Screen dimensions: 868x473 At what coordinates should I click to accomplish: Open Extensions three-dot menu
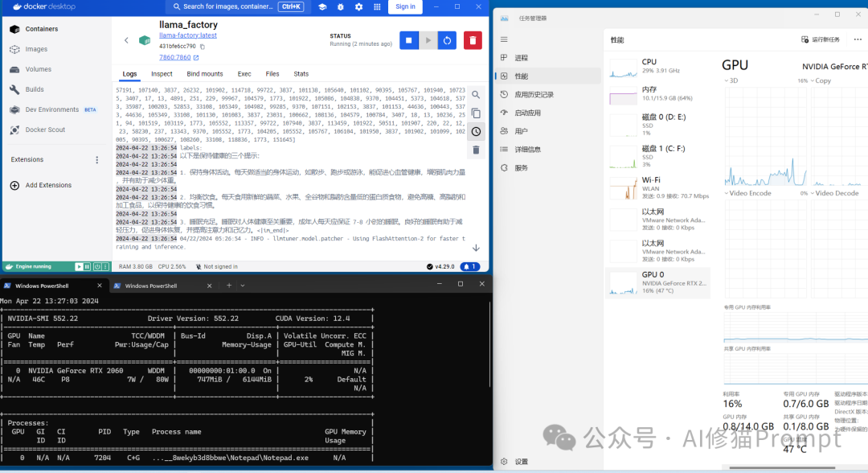click(97, 159)
